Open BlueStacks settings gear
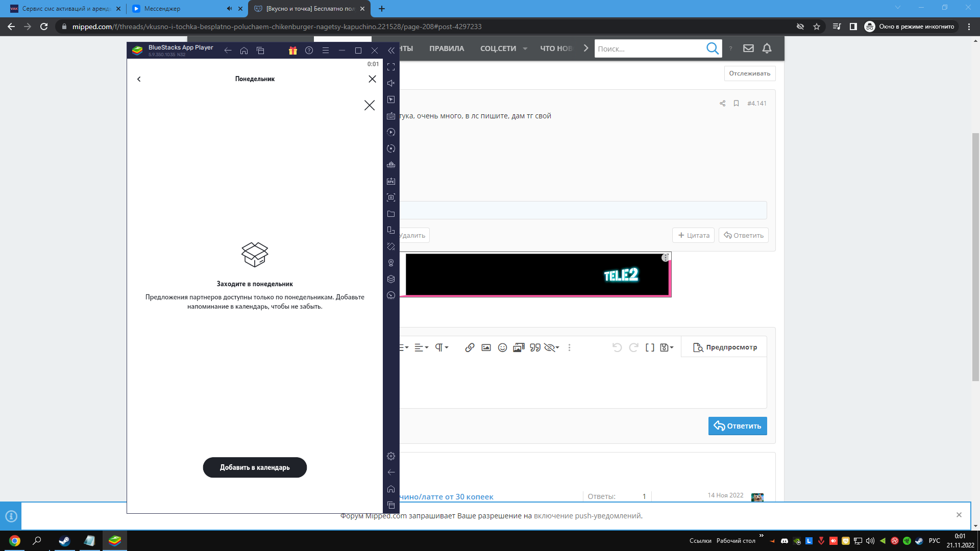Viewport: 980px width, 551px height. [x=391, y=456]
